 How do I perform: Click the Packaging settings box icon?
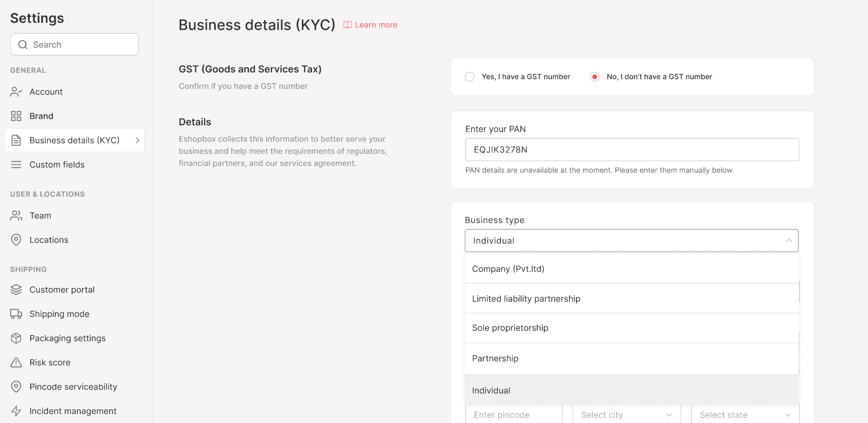point(16,338)
